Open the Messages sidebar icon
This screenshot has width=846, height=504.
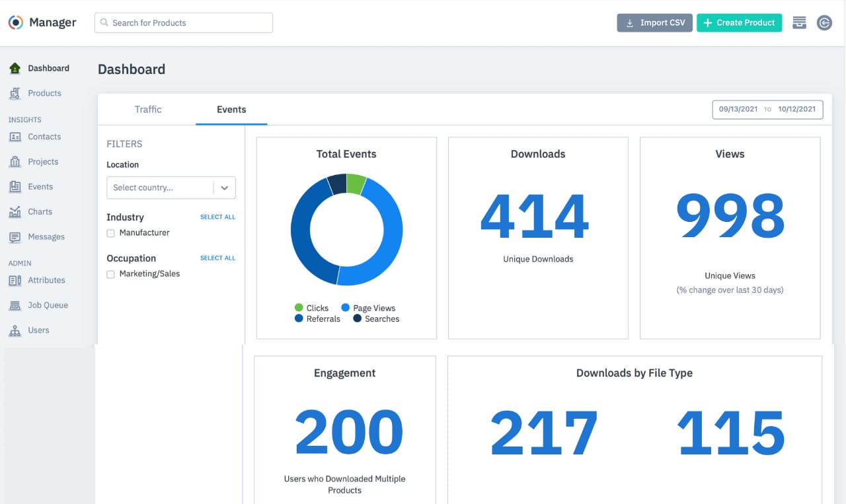point(15,237)
